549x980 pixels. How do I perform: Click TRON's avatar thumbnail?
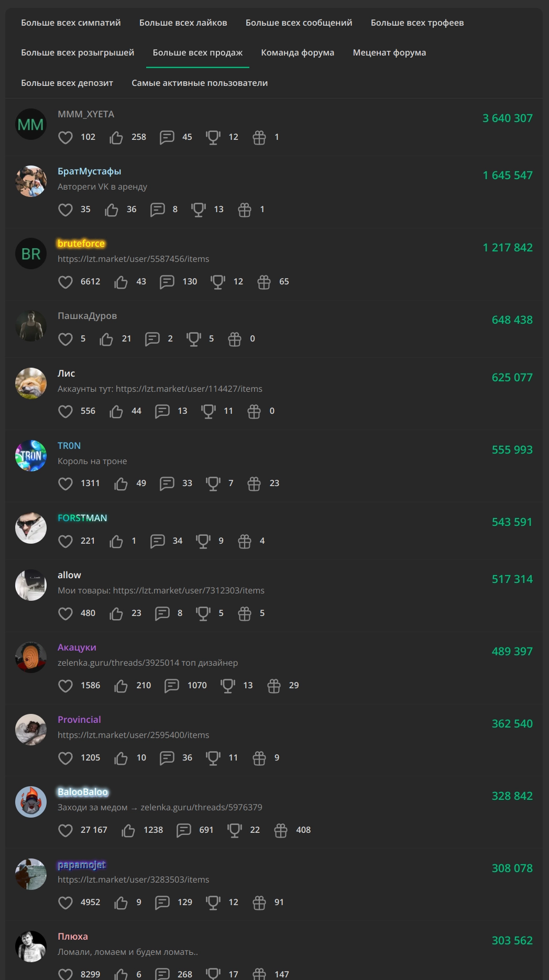click(31, 456)
